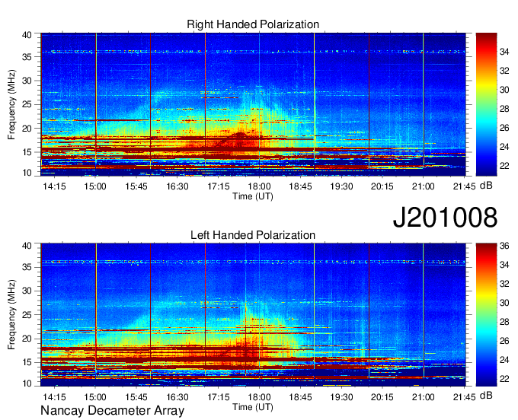518x420 pixels.
Task: Click 40 MHz tick on Right Handed plot
Action: 27,35
